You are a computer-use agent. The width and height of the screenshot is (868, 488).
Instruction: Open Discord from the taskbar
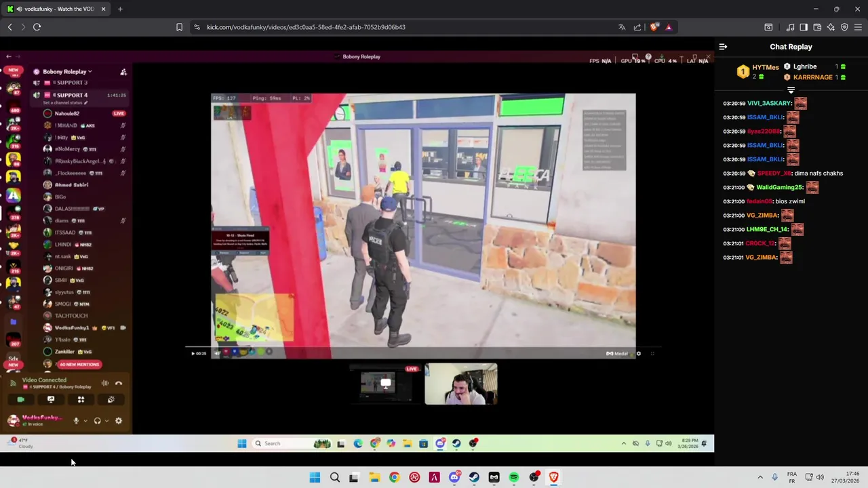[454, 477]
